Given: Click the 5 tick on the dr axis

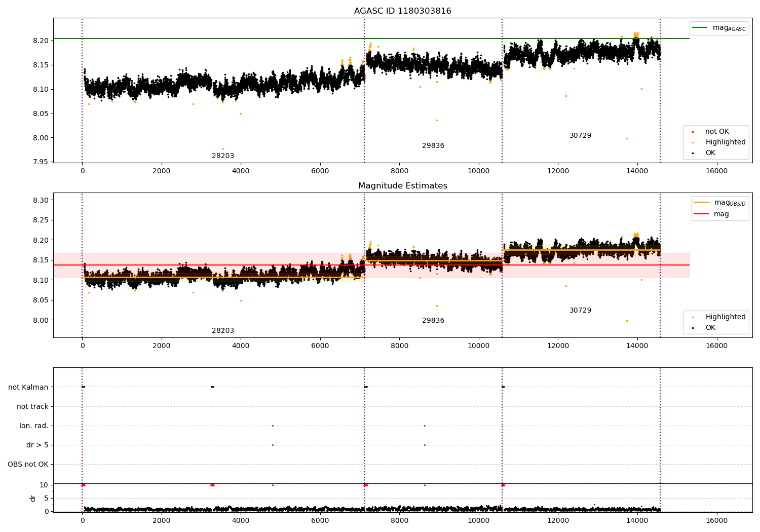Looking at the screenshot, I should coord(46,498).
